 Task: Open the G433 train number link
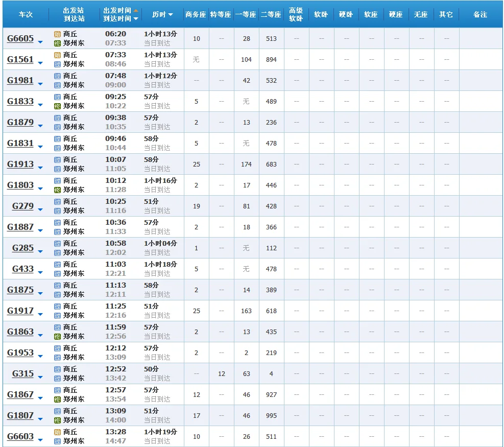(23, 269)
